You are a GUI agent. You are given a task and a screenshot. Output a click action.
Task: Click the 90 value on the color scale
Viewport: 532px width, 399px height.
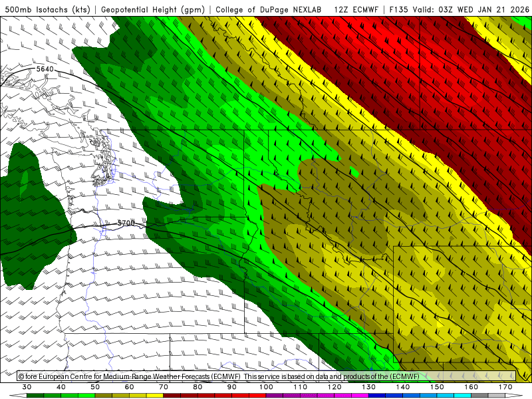coord(232,387)
